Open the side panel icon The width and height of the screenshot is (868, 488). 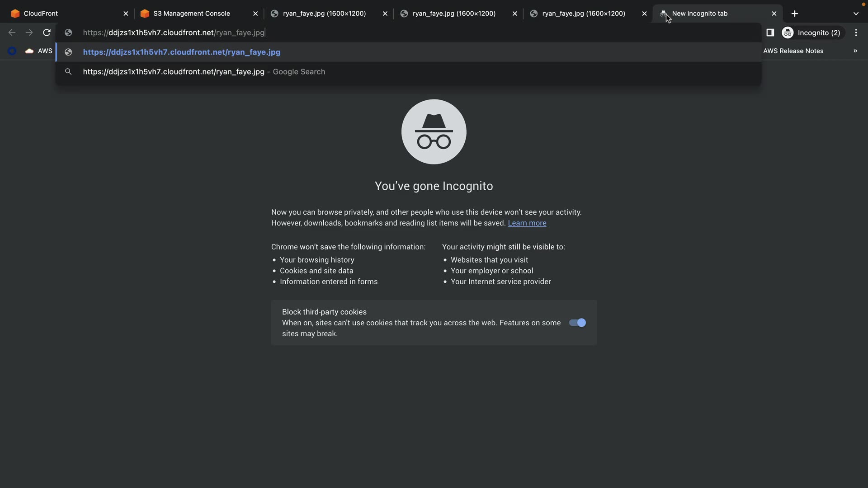coord(770,33)
